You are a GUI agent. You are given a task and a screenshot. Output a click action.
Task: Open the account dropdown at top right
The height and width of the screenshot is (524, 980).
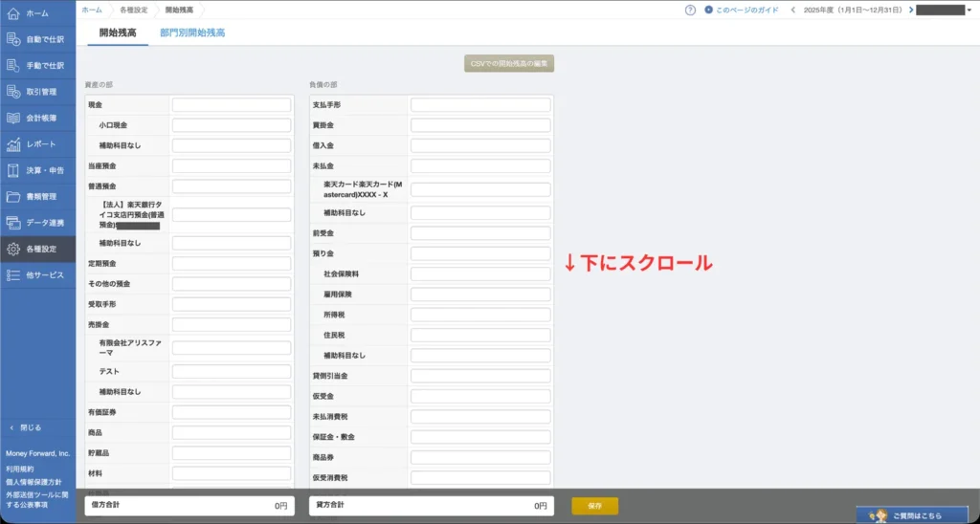click(945, 10)
